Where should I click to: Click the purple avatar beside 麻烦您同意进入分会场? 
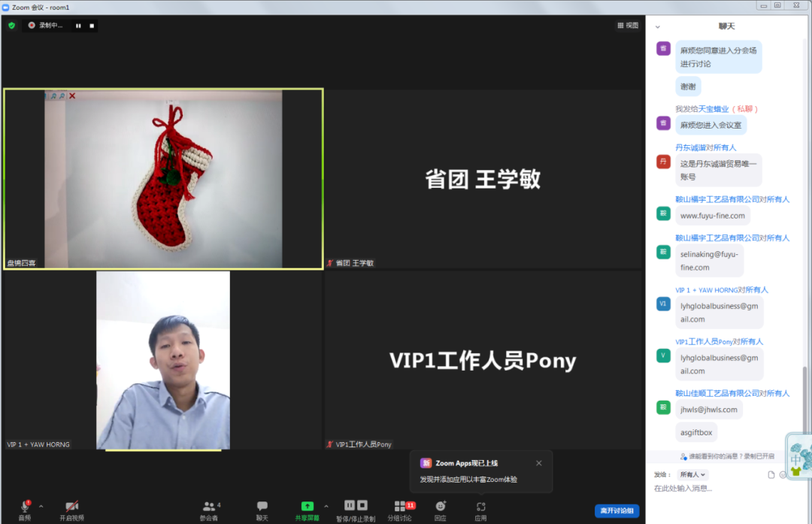pos(663,48)
